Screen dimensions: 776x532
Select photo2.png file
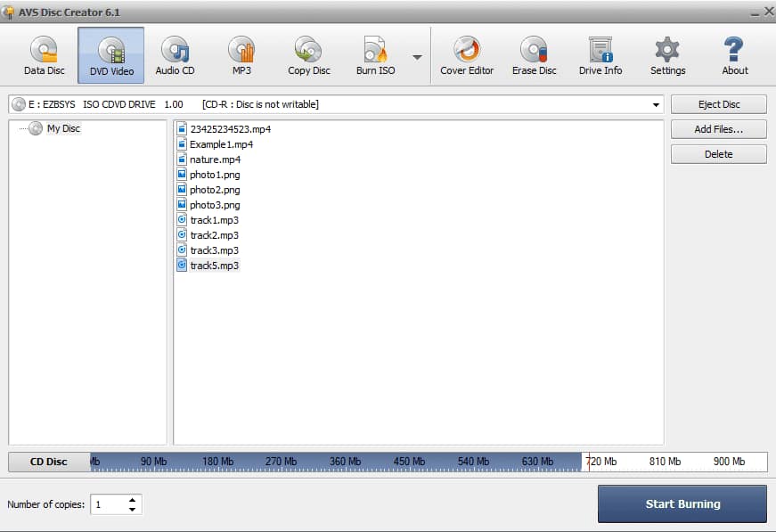(x=215, y=190)
